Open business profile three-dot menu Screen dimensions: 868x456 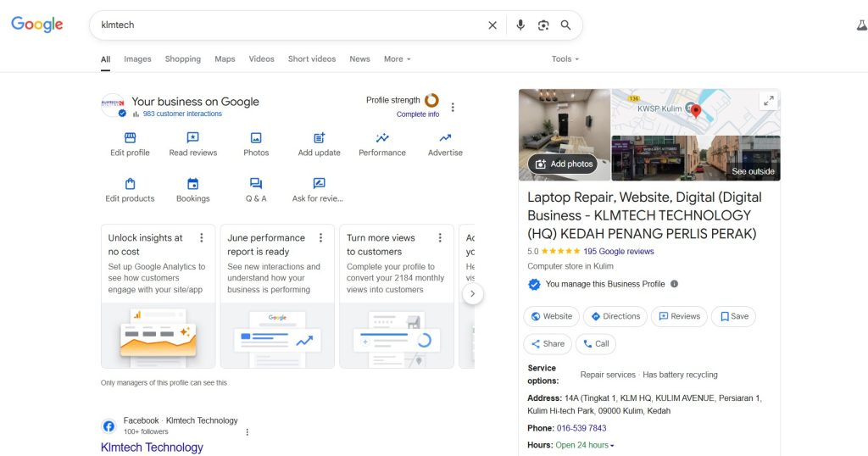pos(453,107)
